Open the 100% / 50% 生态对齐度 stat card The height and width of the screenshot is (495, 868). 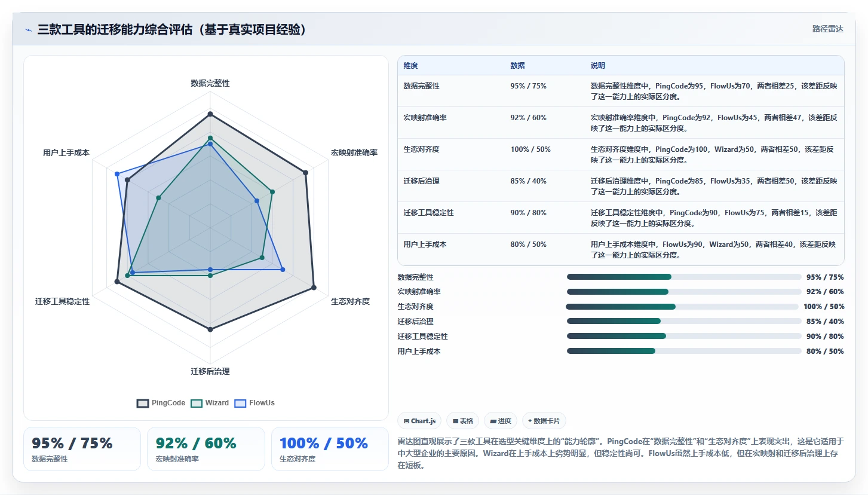tap(330, 449)
